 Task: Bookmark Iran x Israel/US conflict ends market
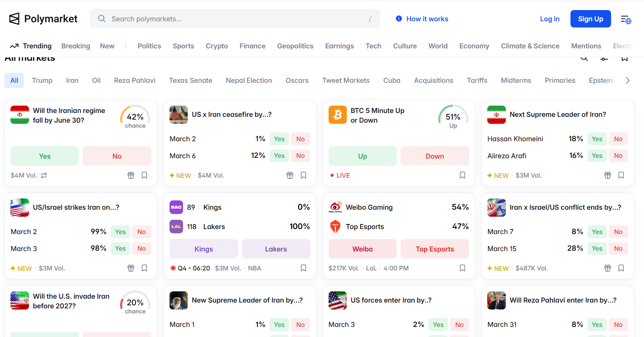tap(621, 268)
